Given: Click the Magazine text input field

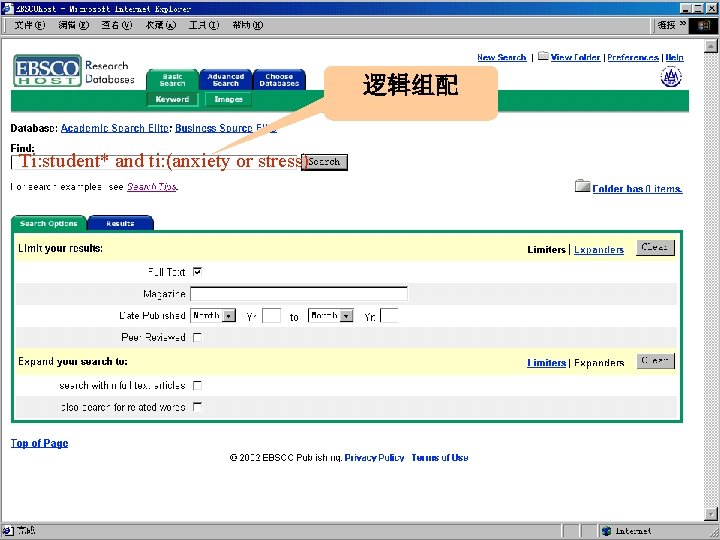Looking at the screenshot, I should click(299, 293).
